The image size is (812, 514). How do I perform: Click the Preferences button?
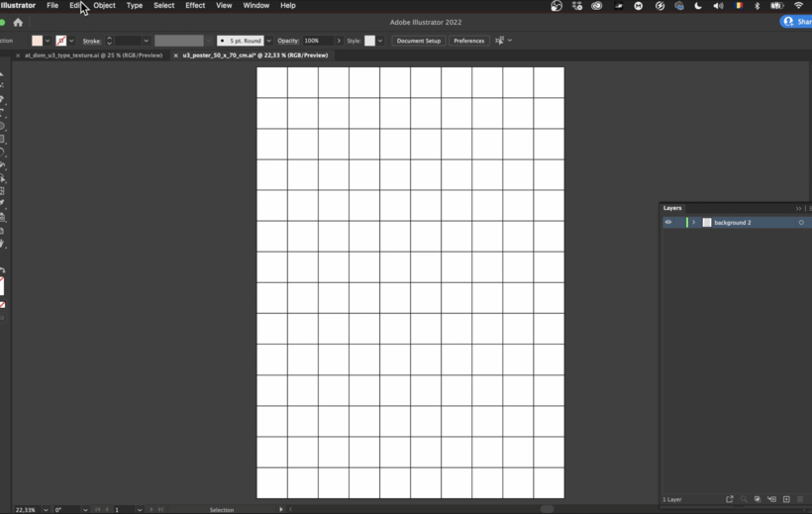pos(468,41)
